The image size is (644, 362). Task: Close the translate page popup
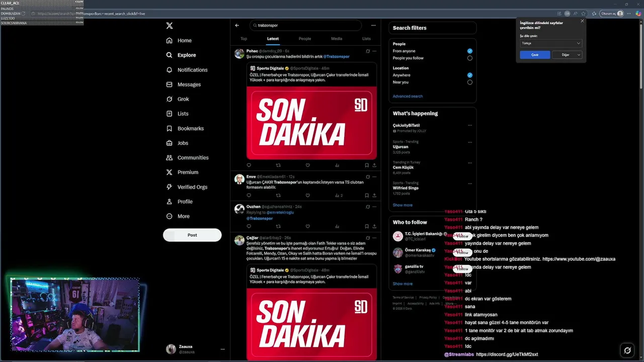[x=582, y=21]
